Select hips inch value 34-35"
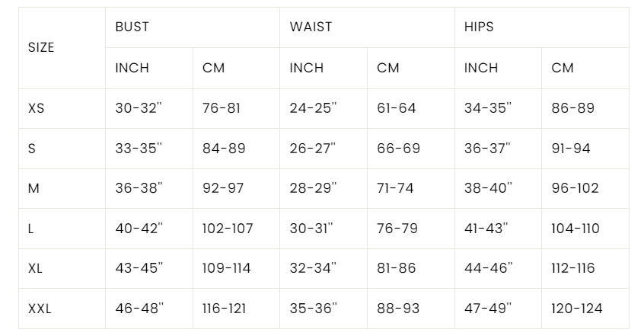The image size is (644, 336). (488, 108)
